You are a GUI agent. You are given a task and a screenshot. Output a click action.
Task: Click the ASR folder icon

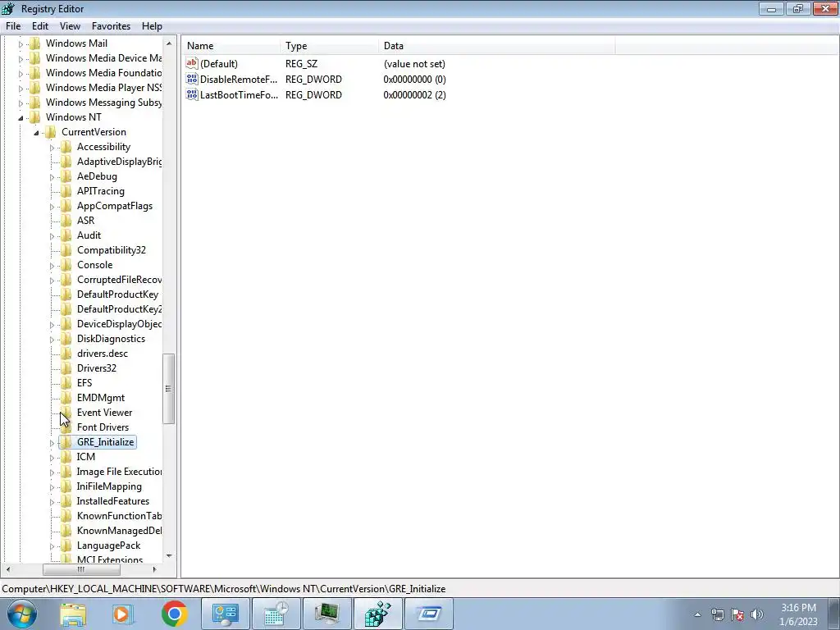tap(66, 220)
